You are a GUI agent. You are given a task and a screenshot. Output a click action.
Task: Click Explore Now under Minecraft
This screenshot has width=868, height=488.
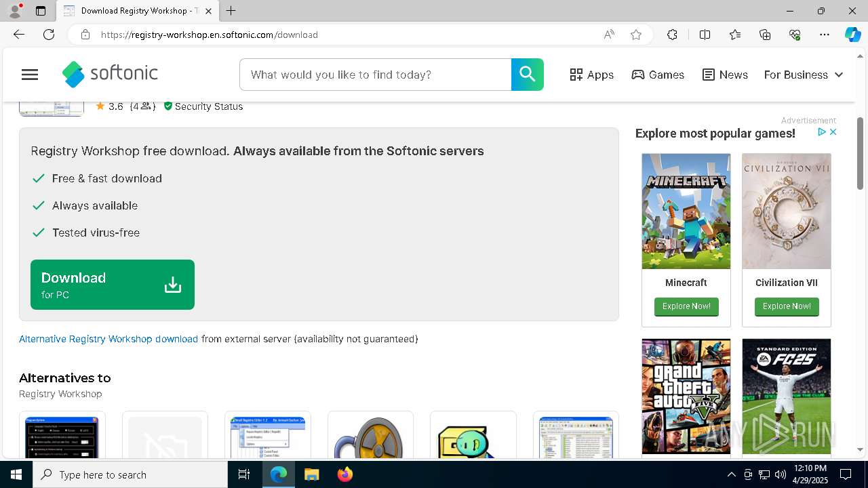click(686, 306)
